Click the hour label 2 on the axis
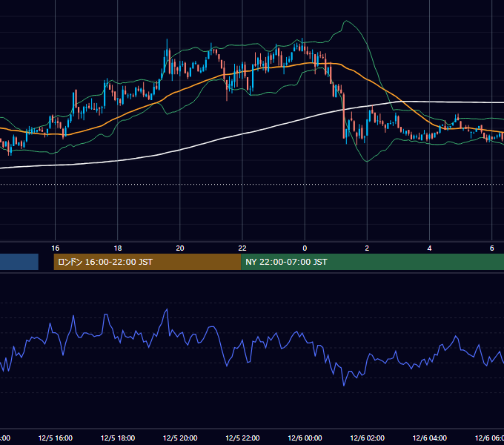Screen dimensions: 504x445 click(x=367, y=248)
